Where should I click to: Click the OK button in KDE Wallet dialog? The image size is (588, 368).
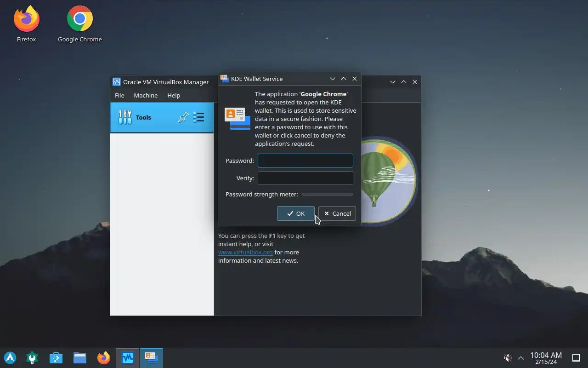(x=296, y=213)
